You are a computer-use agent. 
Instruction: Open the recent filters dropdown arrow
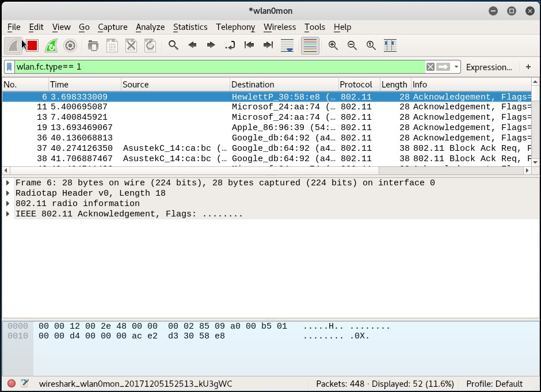(456, 67)
